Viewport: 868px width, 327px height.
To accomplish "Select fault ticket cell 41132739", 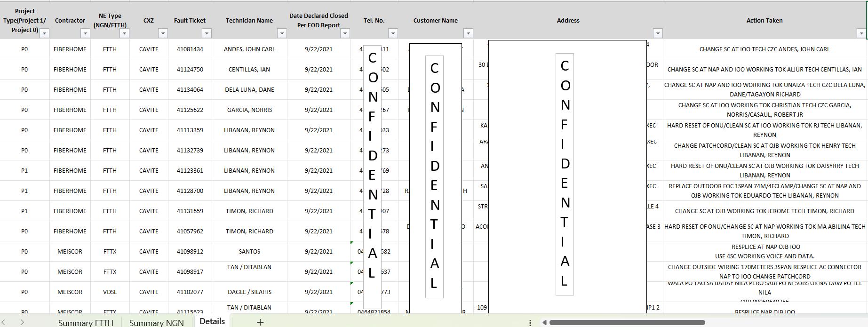I will pos(190,150).
